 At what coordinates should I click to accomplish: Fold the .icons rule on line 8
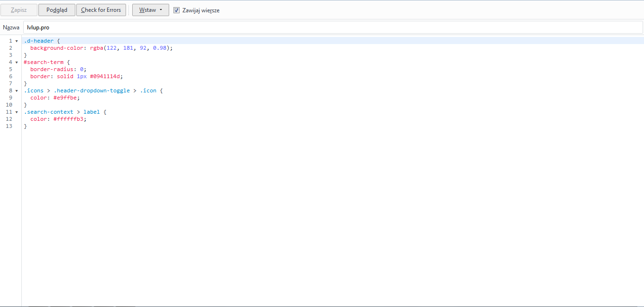17,90
